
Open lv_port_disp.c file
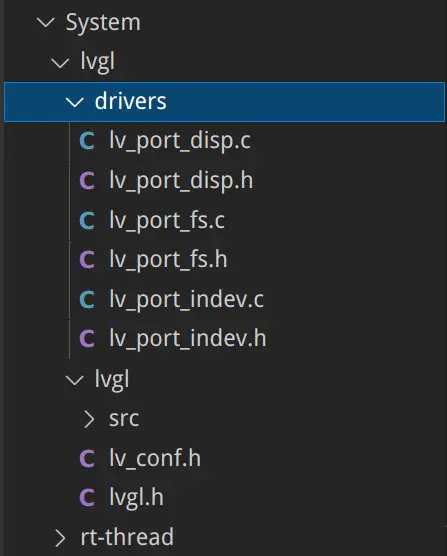(x=180, y=141)
